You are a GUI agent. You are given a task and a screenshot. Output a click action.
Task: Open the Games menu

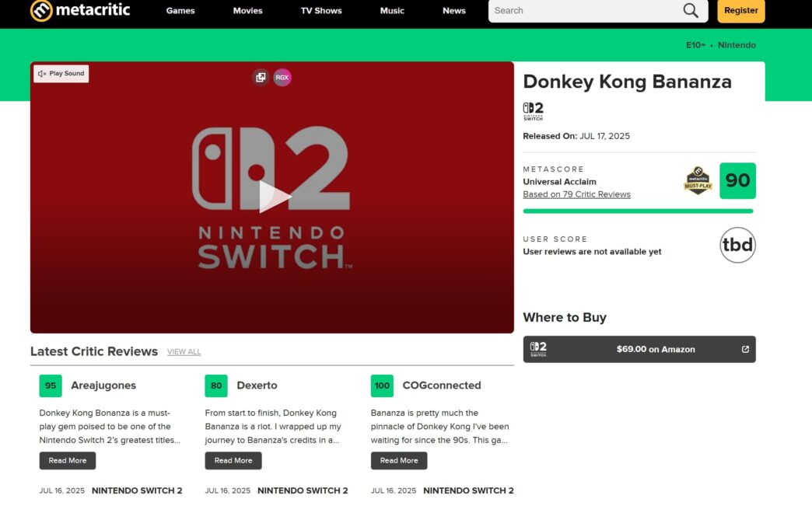[x=180, y=11]
